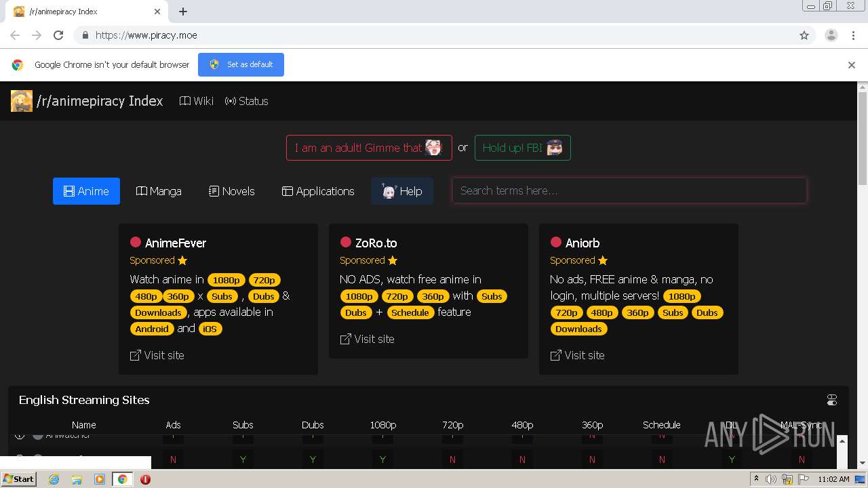Open the network tray icon

coord(787,479)
